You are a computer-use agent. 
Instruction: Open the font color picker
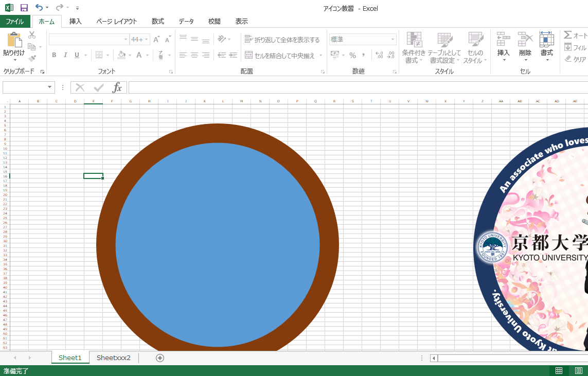(x=148, y=56)
